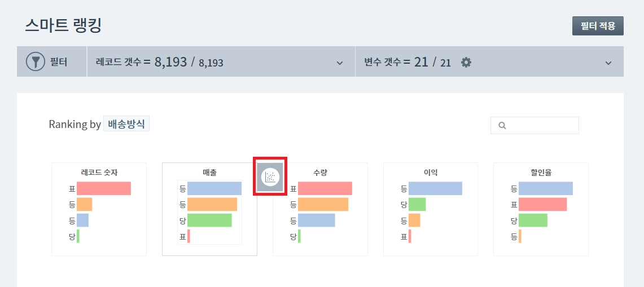
Task: Expand the 변수 갯수 dropdown chevron
Action: coord(608,63)
